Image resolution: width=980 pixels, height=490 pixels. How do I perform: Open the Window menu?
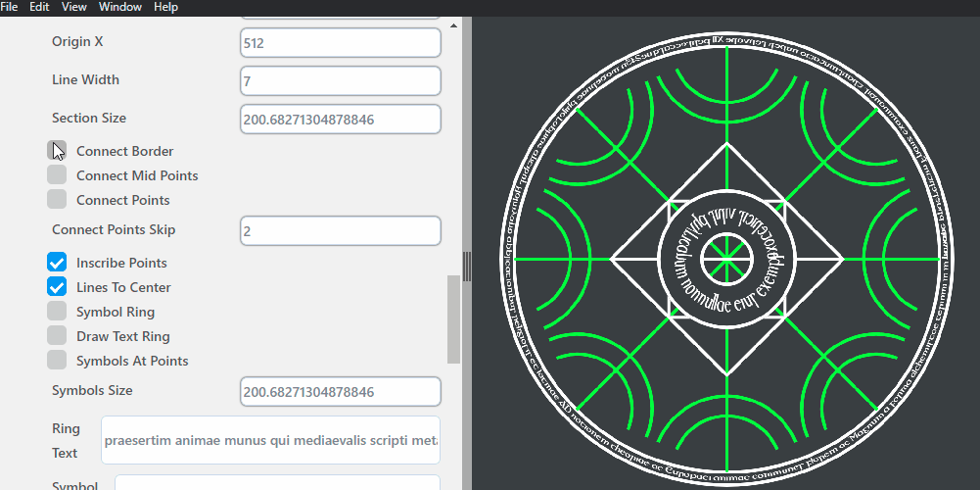coord(120,7)
